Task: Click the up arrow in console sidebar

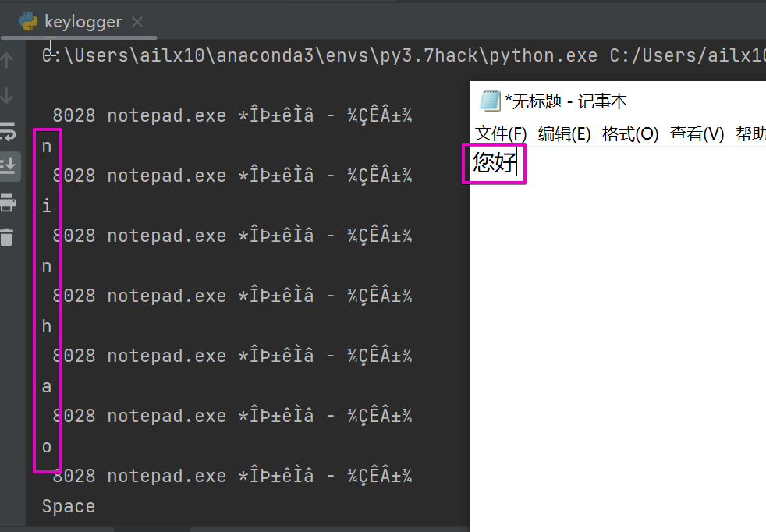Action: (6, 60)
